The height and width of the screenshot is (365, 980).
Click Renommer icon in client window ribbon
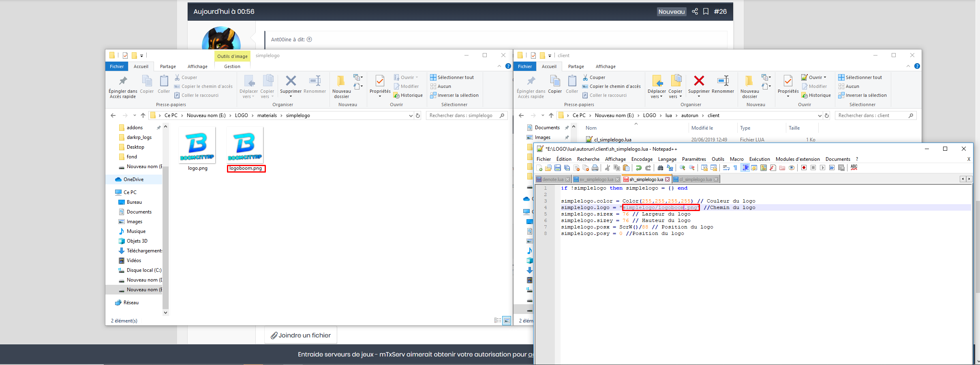click(723, 84)
